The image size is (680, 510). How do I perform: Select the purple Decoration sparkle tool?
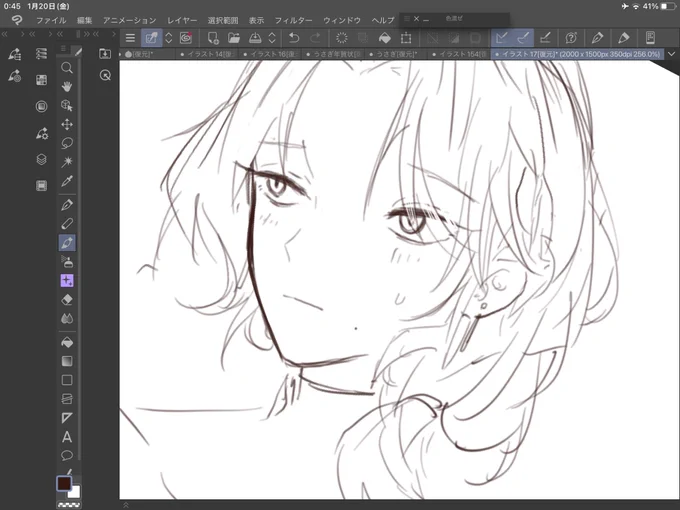(67, 281)
